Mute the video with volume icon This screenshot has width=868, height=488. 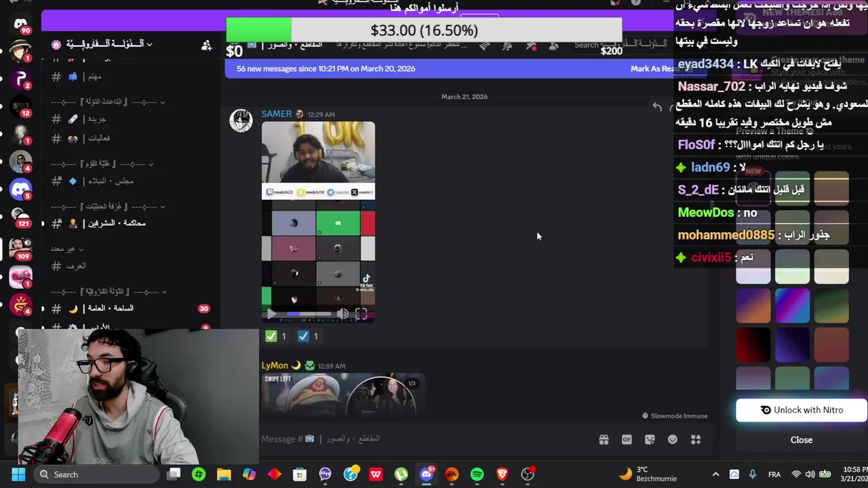click(342, 314)
